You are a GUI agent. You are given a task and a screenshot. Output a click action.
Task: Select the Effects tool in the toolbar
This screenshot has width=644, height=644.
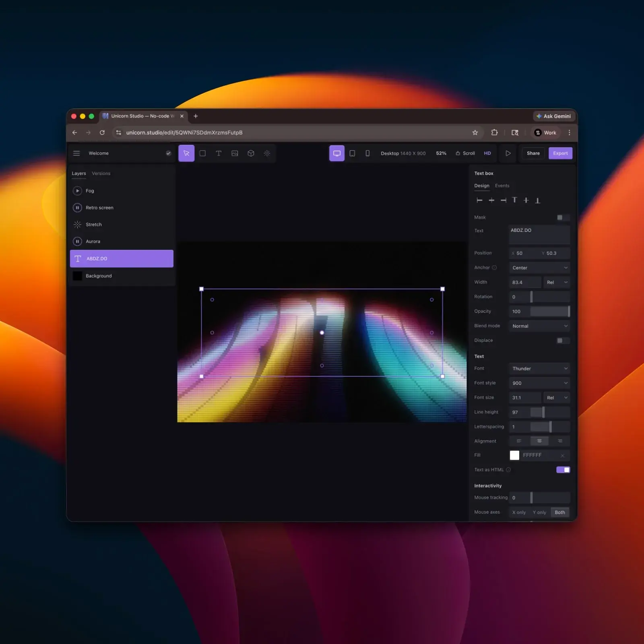pos(267,153)
